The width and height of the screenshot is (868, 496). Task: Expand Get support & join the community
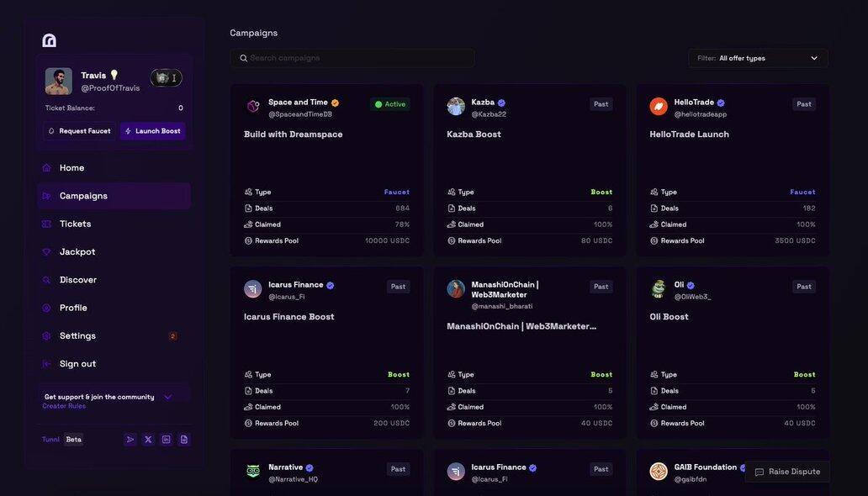pos(167,397)
